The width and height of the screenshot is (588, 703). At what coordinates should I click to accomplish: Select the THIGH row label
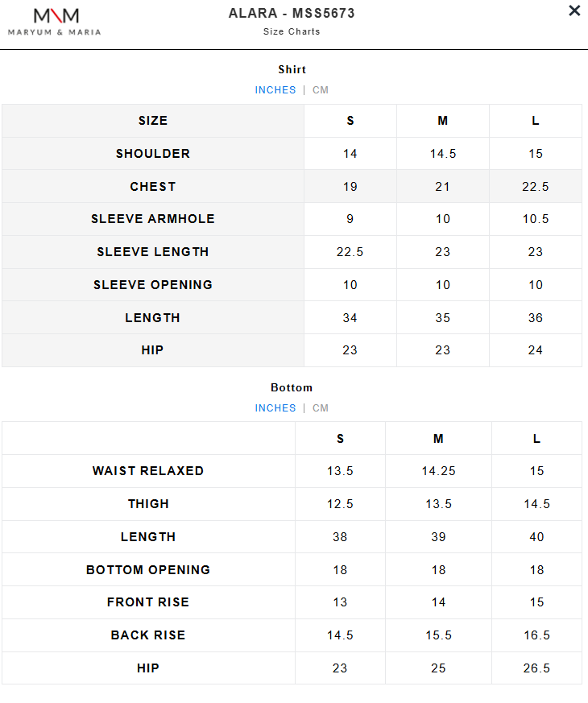point(148,504)
